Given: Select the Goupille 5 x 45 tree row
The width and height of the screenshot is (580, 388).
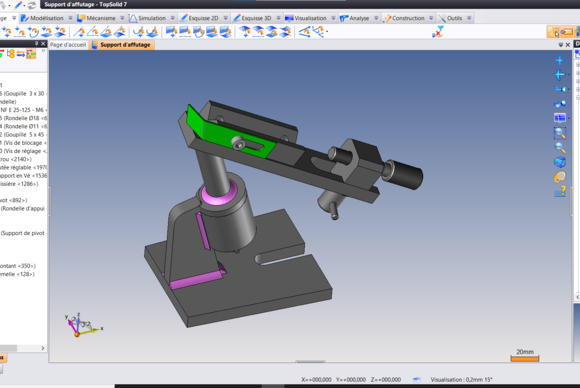Looking at the screenshot, I should coord(24,135).
